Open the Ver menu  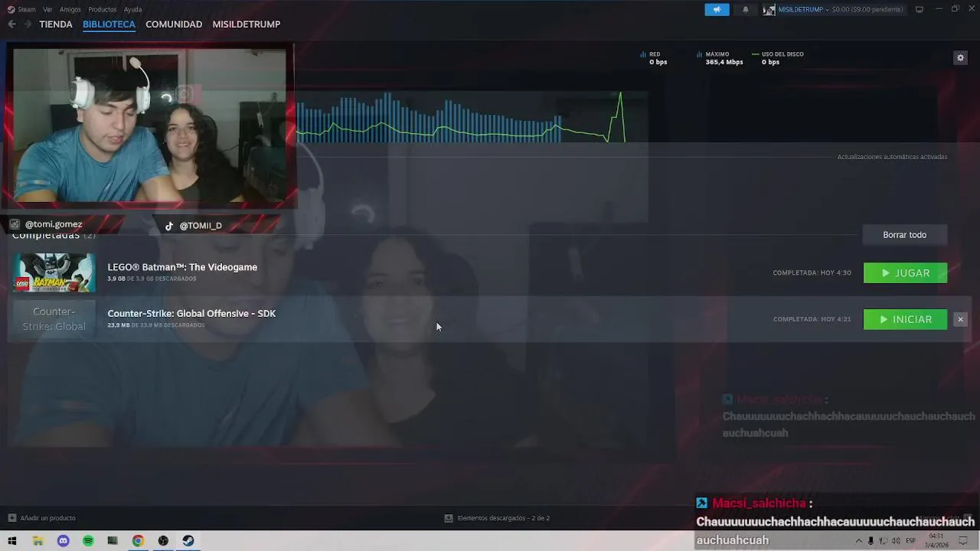click(x=47, y=9)
